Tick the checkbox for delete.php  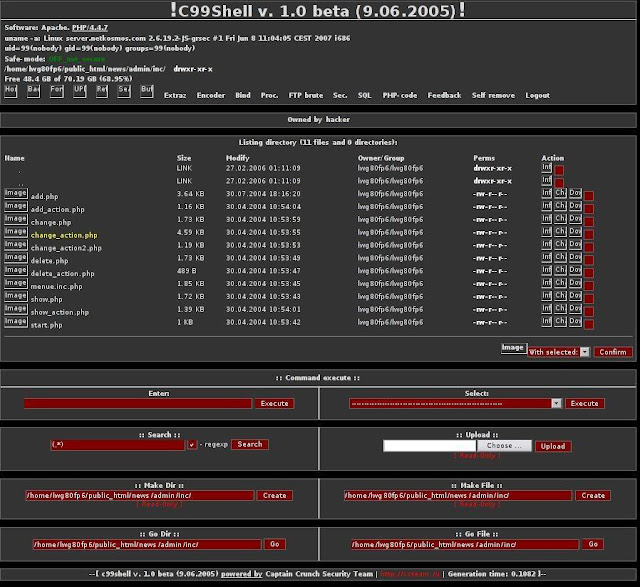pyautogui.click(x=589, y=260)
